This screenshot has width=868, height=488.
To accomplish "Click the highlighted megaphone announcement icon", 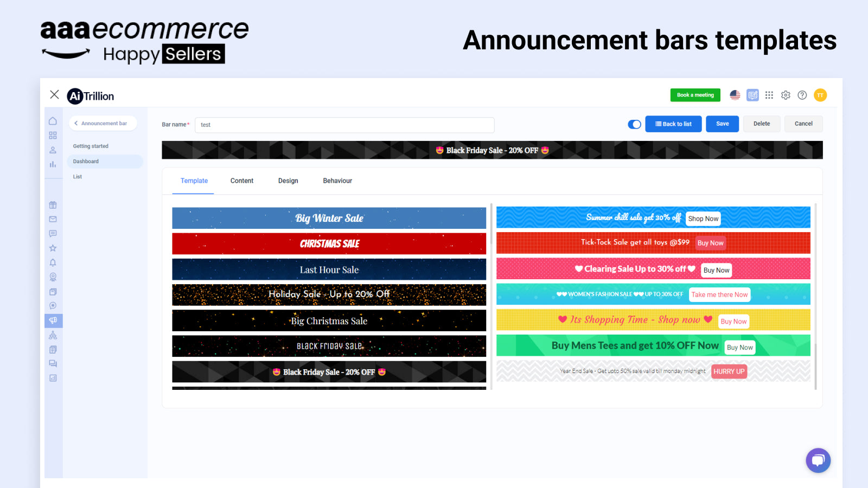I will [x=53, y=320].
